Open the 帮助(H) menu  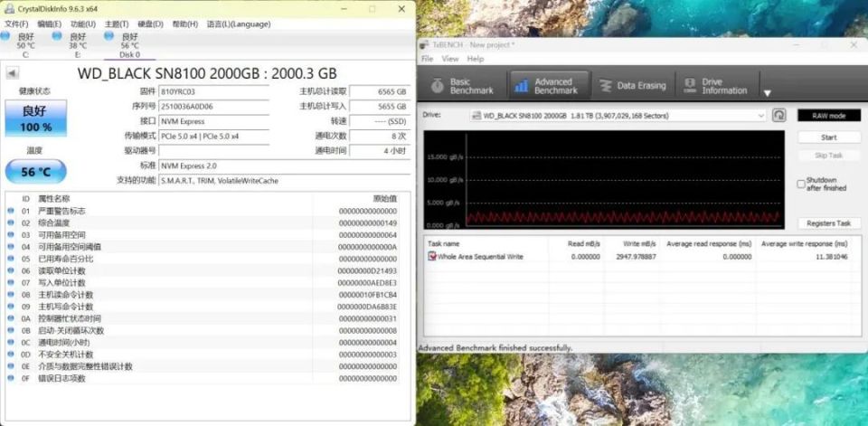tap(184, 24)
